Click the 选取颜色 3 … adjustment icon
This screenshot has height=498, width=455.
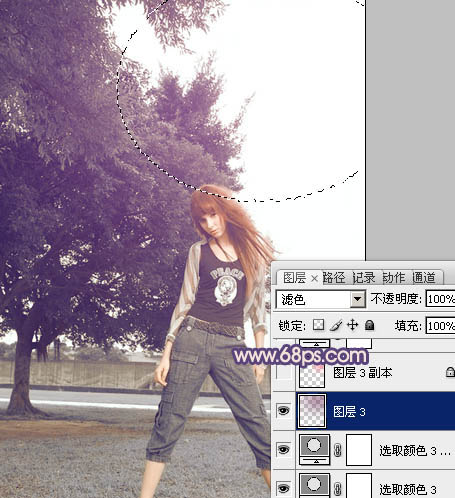[314, 449]
